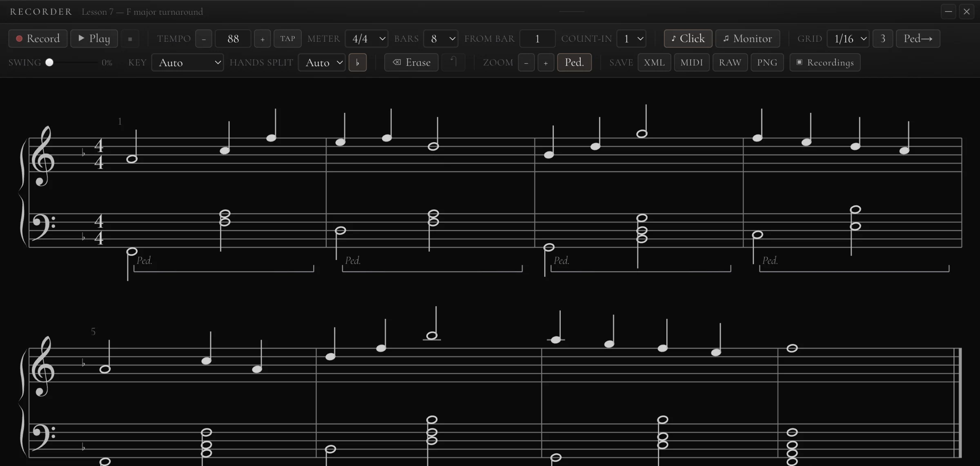Click the square stop icon
The width and height of the screenshot is (980, 466).
pos(130,38)
